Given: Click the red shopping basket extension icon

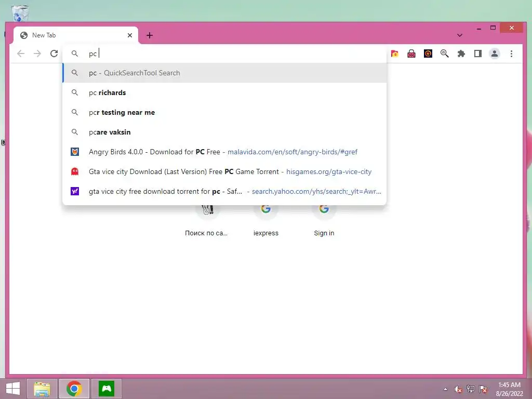Looking at the screenshot, I should click(411, 54).
